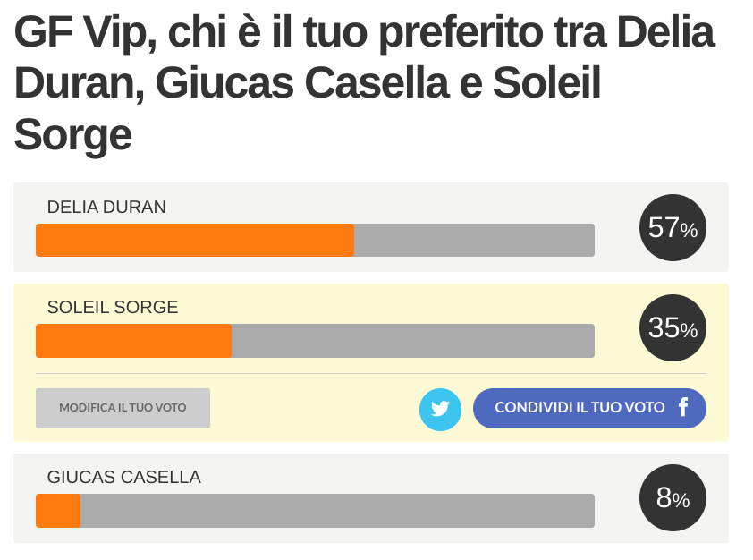
Task: Click the gray unfilled part of Delia Duran's bar
Action: (474, 241)
